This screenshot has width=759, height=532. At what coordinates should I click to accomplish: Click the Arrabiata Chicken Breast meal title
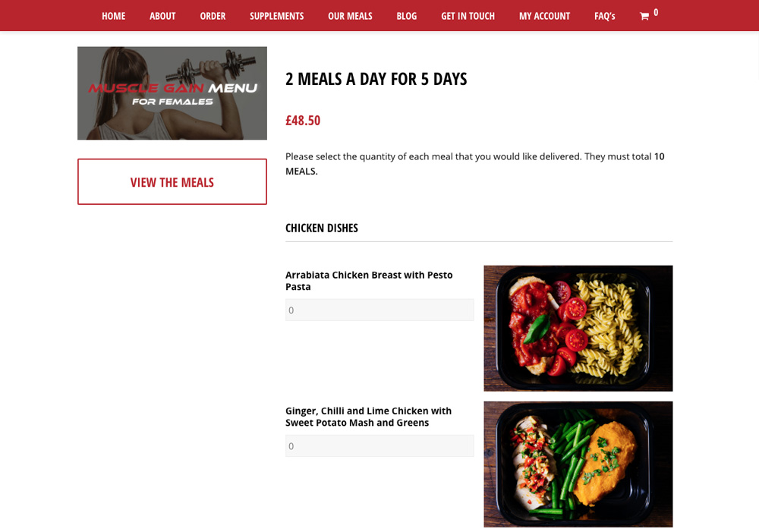point(369,281)
